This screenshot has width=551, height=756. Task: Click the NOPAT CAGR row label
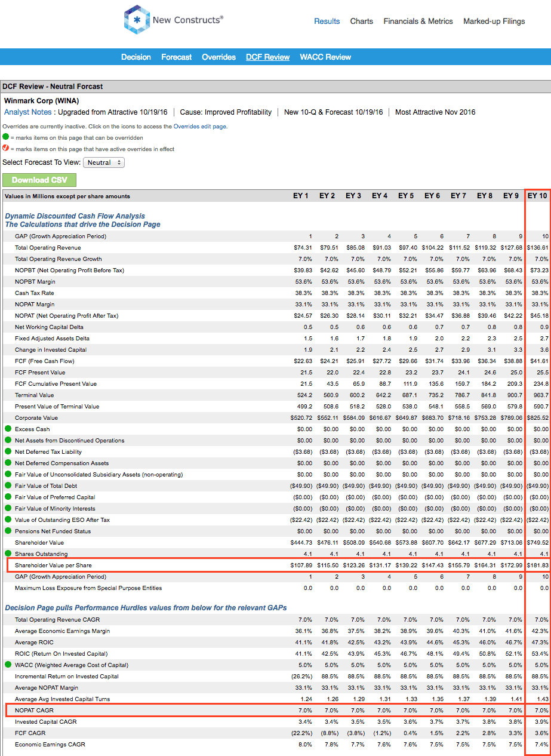coord(33,710)
